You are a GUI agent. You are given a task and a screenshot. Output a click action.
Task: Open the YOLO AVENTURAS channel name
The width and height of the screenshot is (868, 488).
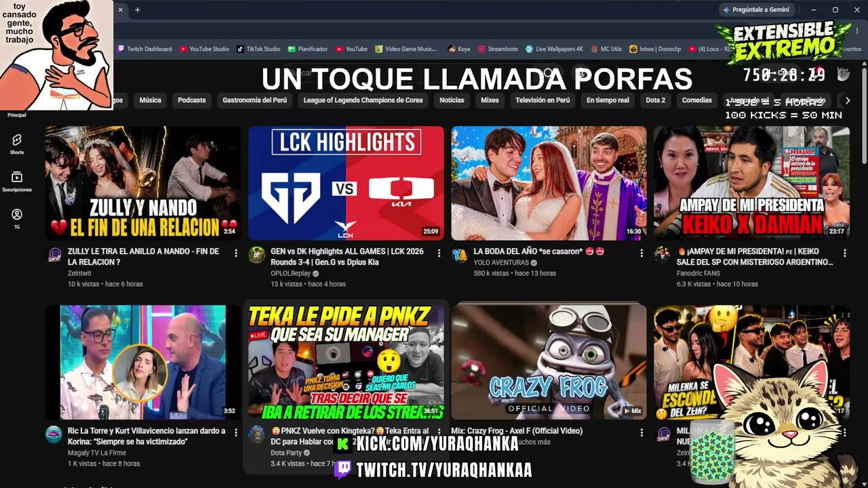(501, 263)
